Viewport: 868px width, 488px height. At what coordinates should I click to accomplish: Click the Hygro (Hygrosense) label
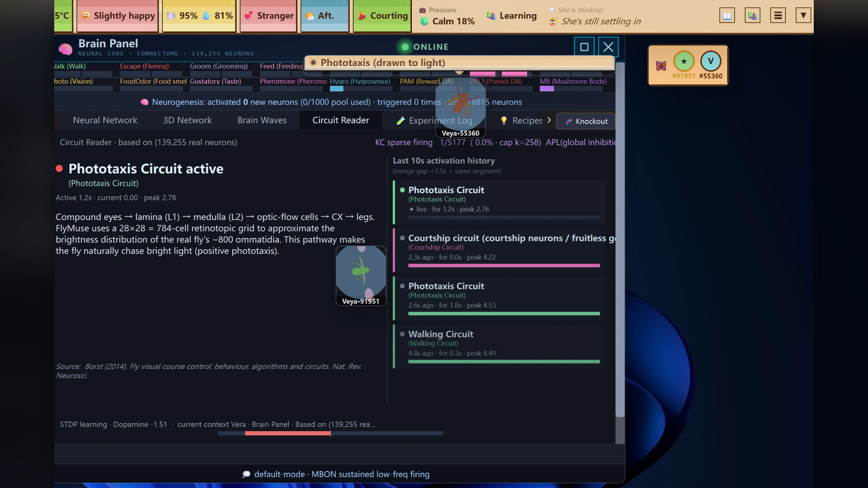tap(360, 81)
